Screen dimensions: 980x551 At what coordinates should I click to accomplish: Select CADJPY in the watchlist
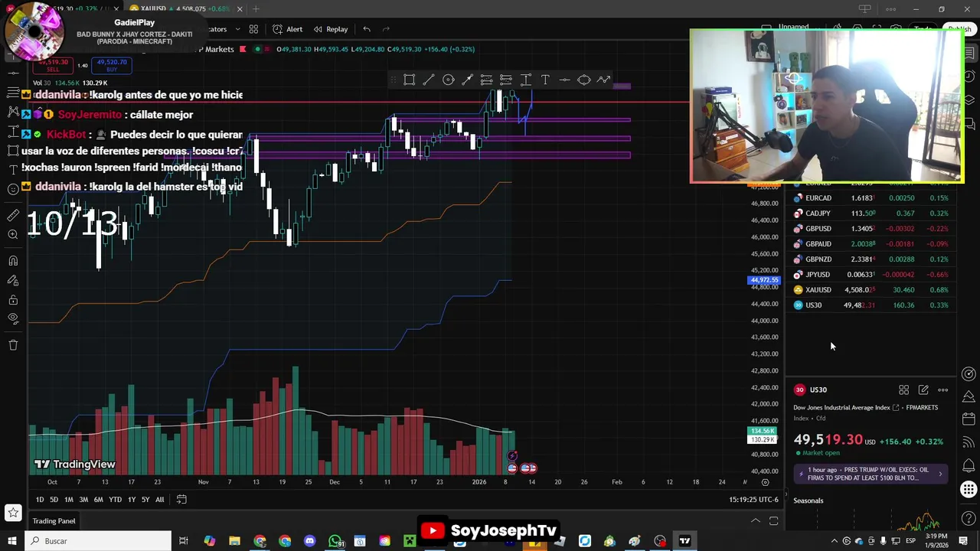click(x=871, y=214)
